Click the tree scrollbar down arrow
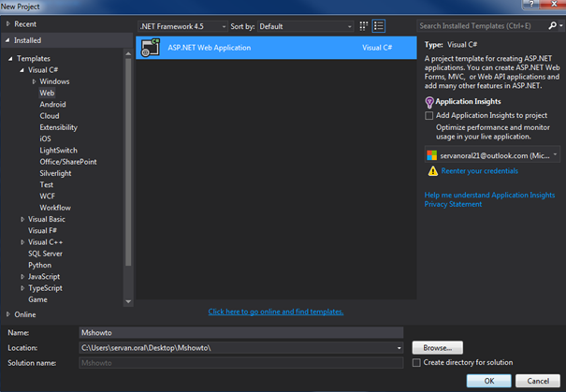The height and width of the screenshot is (392, 566). click(x=128, y=301)
